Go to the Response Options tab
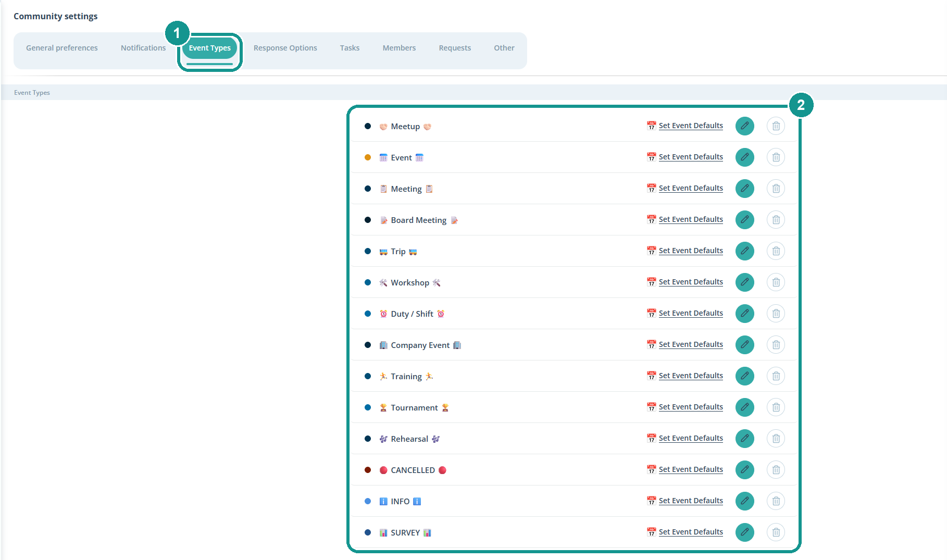 pos(285,48)
